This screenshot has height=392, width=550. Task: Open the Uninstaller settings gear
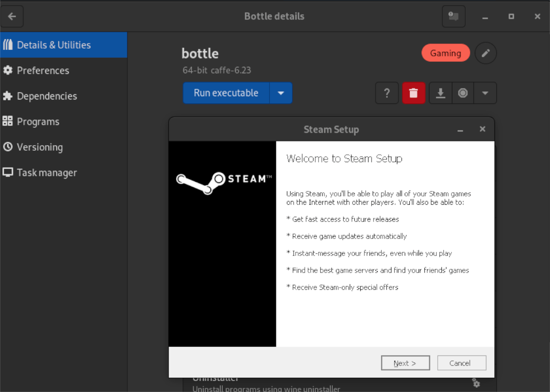(x=476, y=383)
